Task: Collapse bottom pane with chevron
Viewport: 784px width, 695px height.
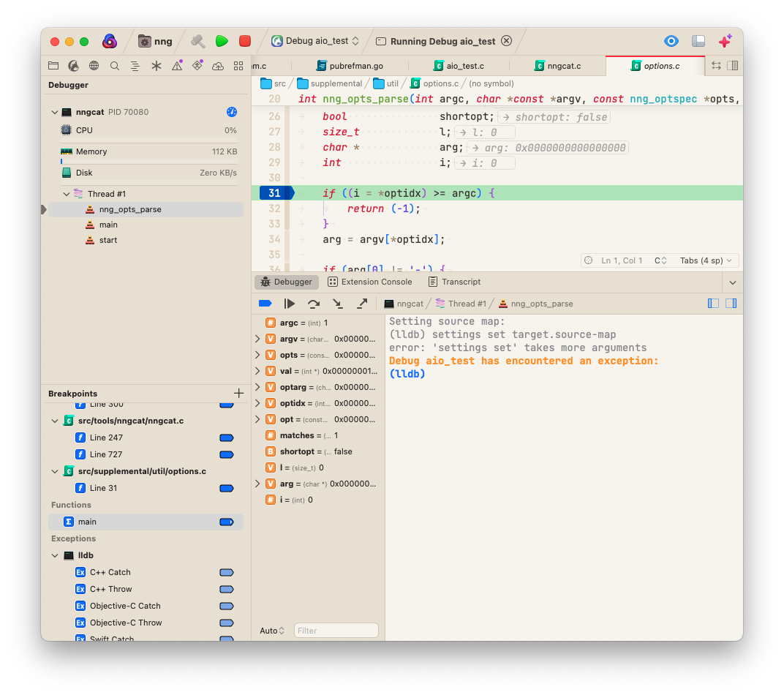Action: point(733,283)
